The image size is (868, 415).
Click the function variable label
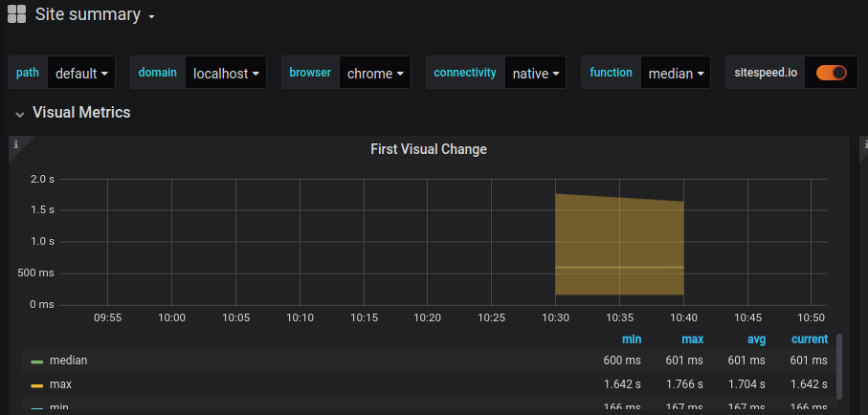(x=611, y=73)
